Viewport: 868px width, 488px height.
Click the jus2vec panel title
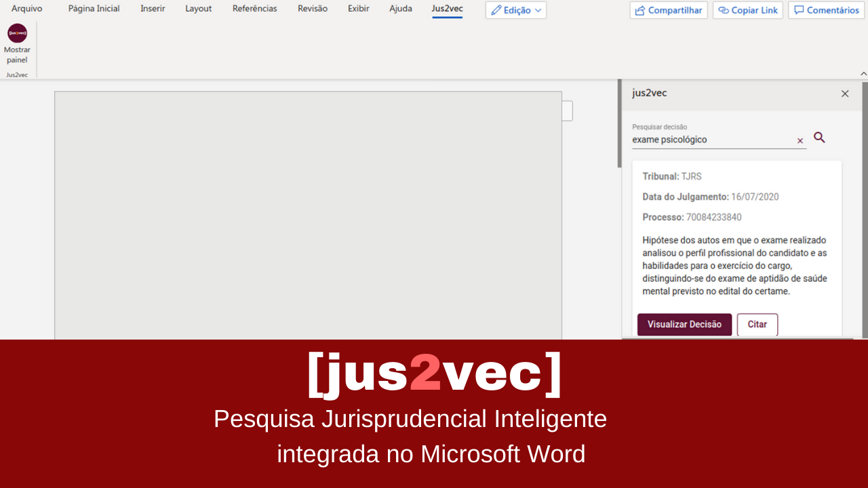[650, 93]
